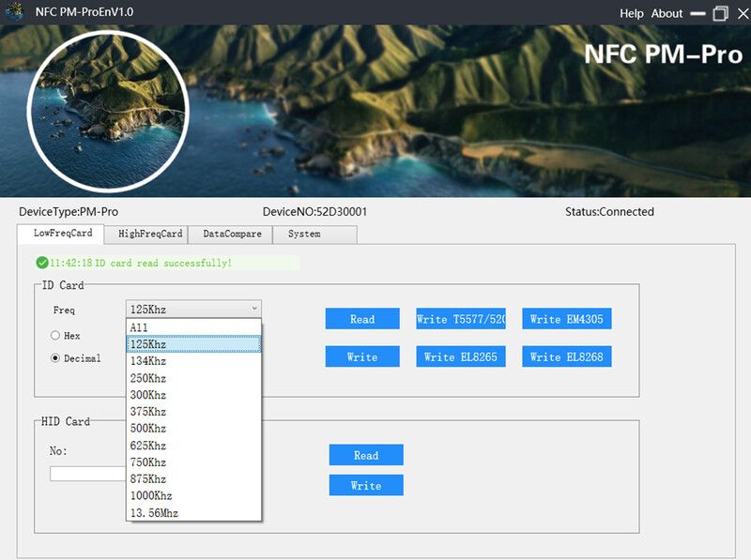The width and height of the screenshot is (751, 560).
Task: Switch to the HighFreqCard tab
Action: [144, 234]
